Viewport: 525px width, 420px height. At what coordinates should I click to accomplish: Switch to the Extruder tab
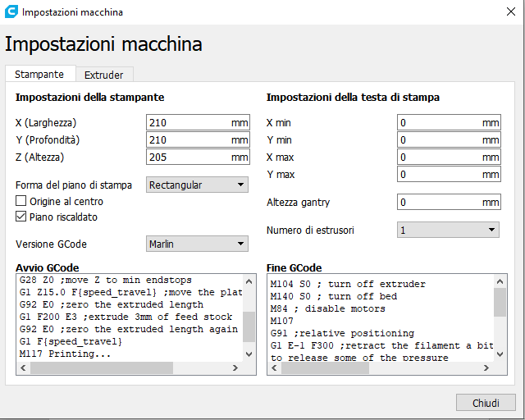[104, 75]
